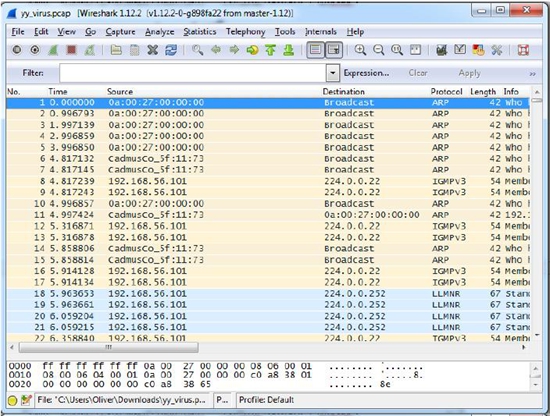550x416 pixels.
Task: Click the horizontal scrollbar thumb in packet list
Action: coord(109,348)
